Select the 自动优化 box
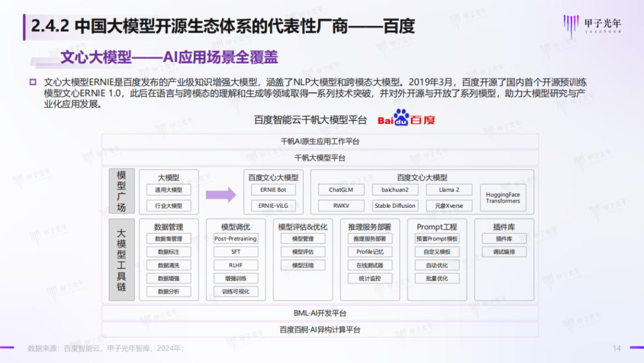The width and height of the screenshot is (644, 363). pyautogui.click(x=437, y=265)
